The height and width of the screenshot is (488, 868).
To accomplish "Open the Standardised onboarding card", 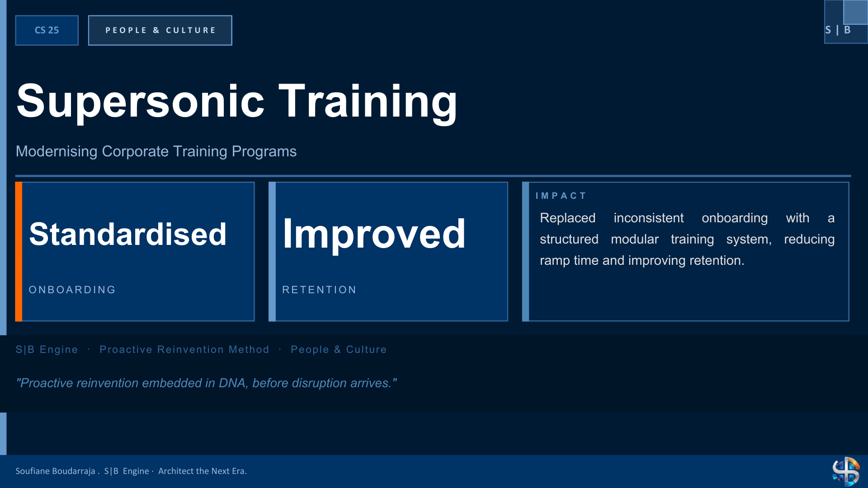I will click(135, 252).
